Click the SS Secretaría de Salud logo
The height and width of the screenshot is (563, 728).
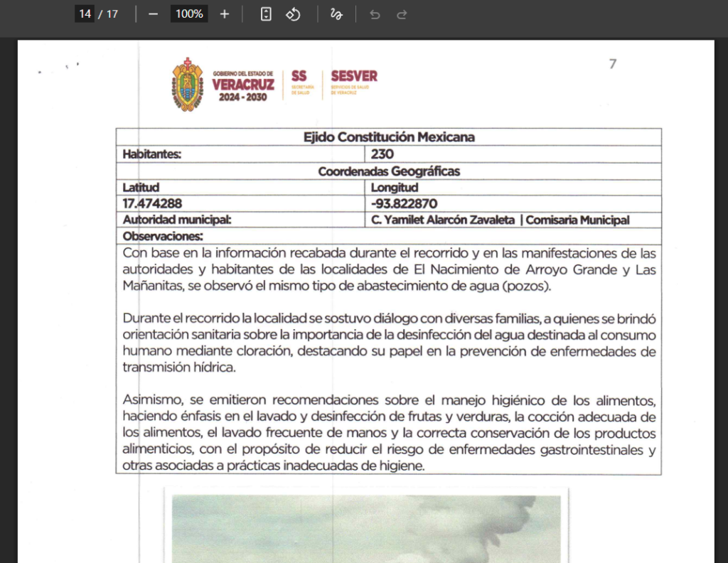coord(301,82)
